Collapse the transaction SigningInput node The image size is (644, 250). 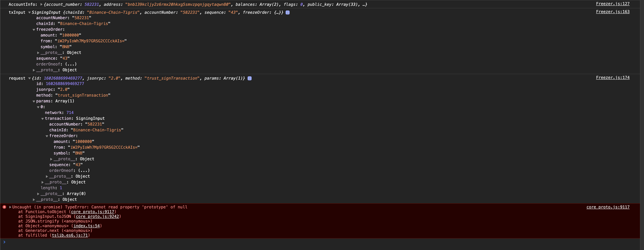click(x=43, y=119)
